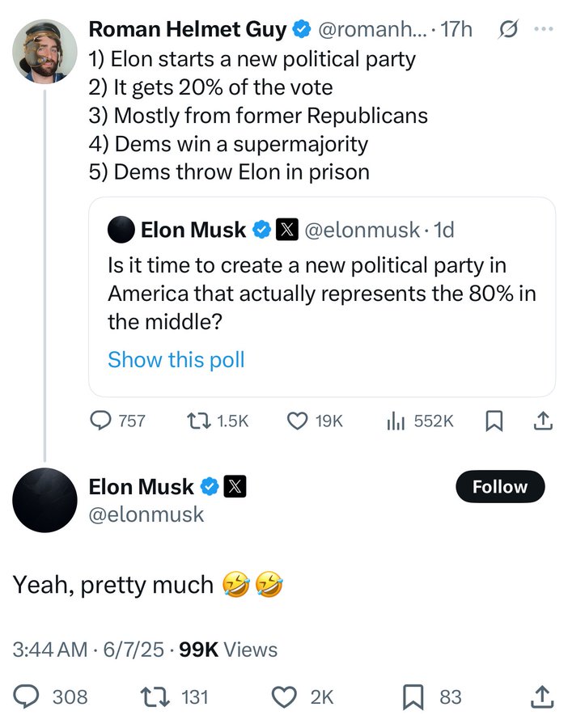Open Elon Musk's avatar in the main reply
568x728 pixels.
tap(45, 500)
